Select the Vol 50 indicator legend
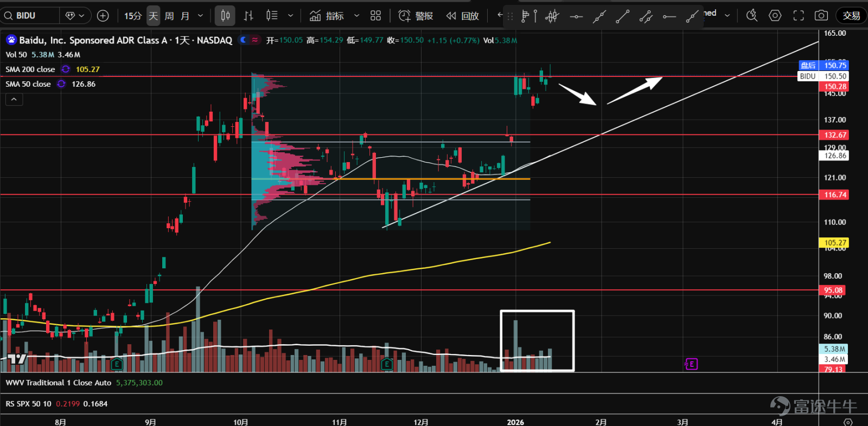Screen dimensions: 868x426 pos(43,55)
